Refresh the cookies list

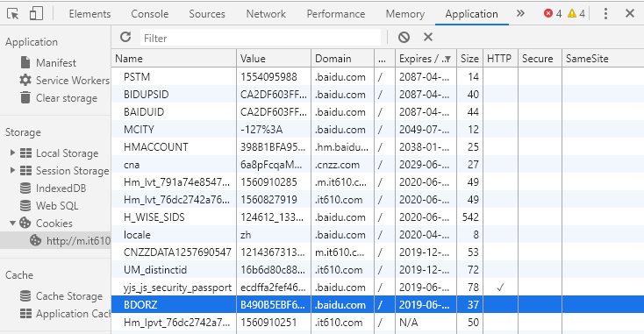pos(125,38)
